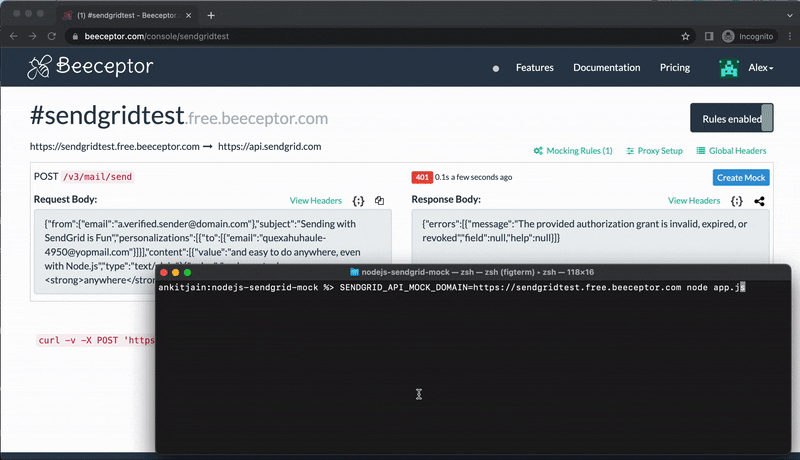Click the lock icon in the address bar
Image resolution: width=800 pixels, height=460 pixels.
click(75, 36)
